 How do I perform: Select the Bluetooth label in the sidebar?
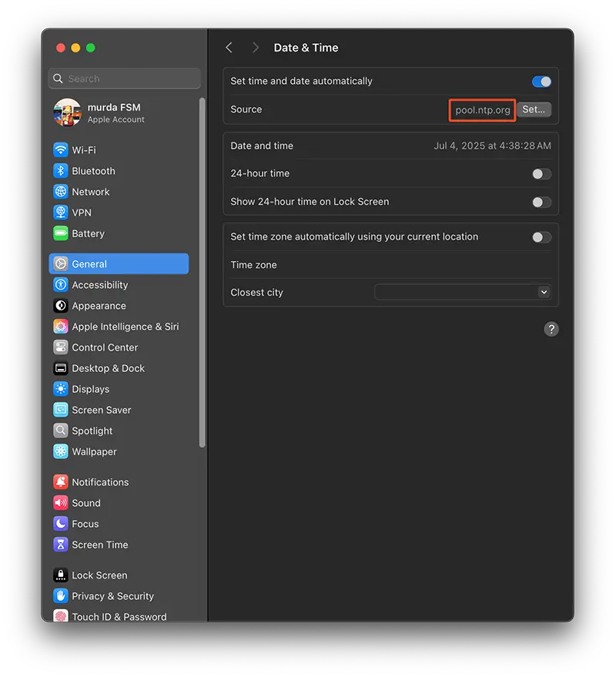(93, 171)
